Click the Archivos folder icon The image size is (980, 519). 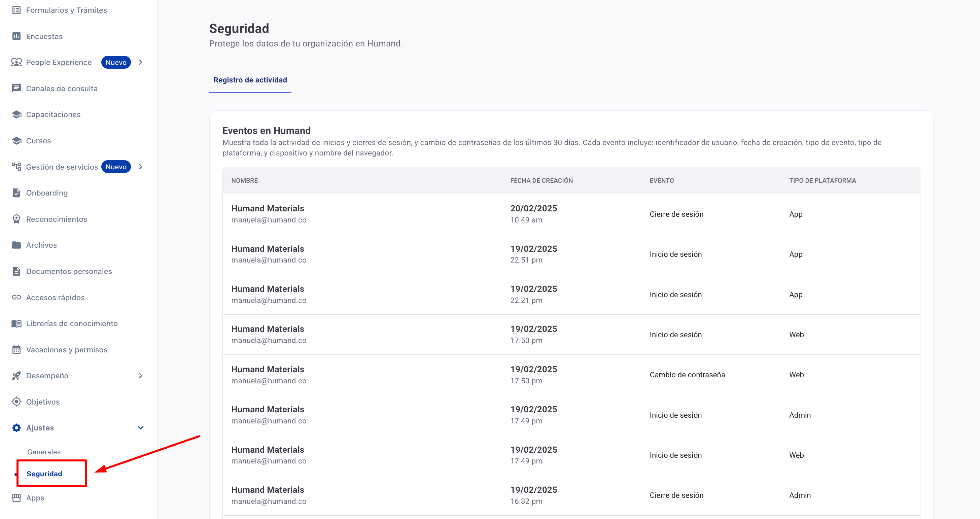pos(16,245)
